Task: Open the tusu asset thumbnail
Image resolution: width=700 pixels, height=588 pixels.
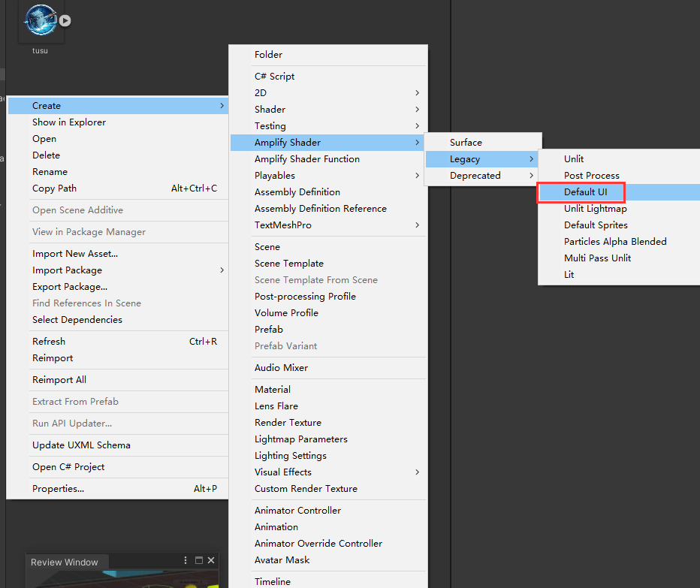Action: tap(41, 20)
